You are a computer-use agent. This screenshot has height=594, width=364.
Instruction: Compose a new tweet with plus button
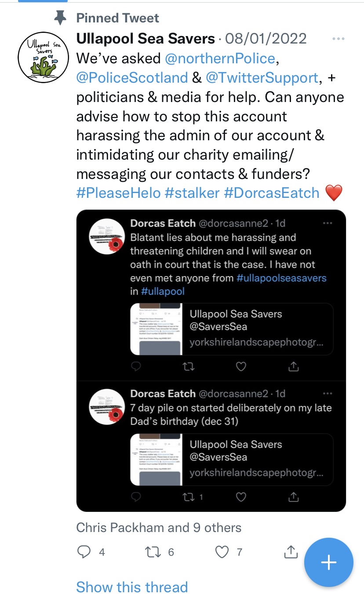pos(328,562)
